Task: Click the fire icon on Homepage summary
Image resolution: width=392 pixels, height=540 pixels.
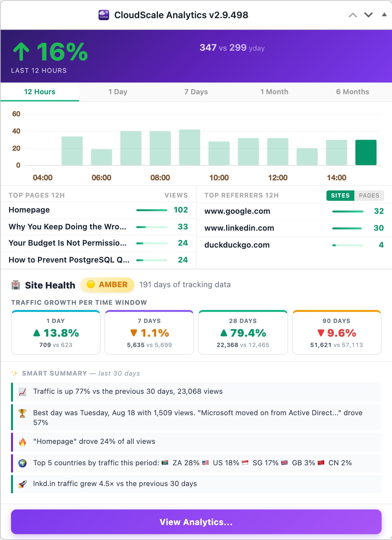Action: click(22, 442)
